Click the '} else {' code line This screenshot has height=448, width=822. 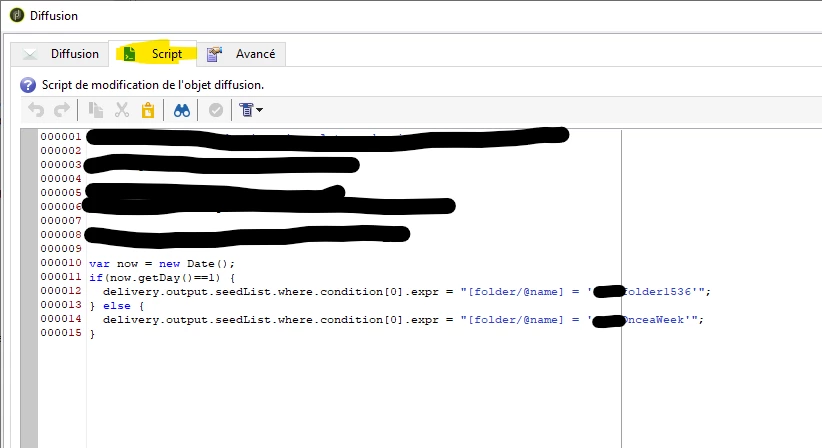[x=117, y=306]
